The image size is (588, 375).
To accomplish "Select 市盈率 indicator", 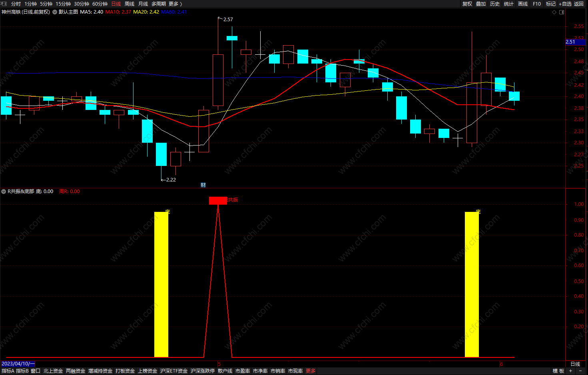I will point(243,371).
